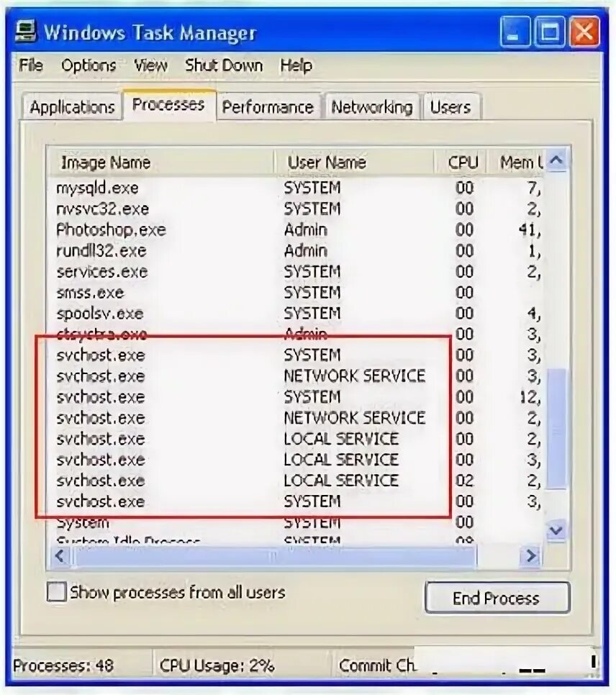Switch to the Performance tab

pos(268,106)
